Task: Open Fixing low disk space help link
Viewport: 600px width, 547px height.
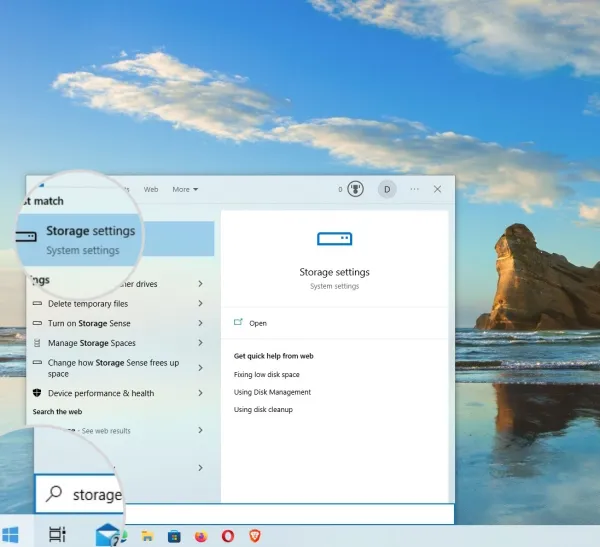Action: tap(266, 374)
